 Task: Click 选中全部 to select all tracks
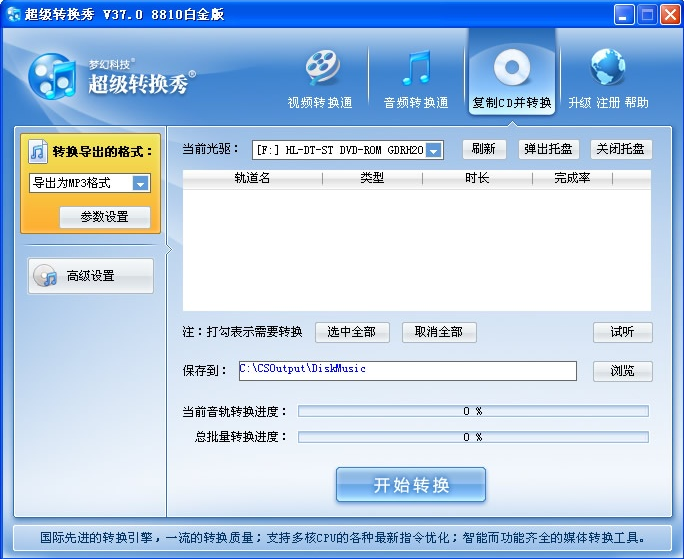click(352, 333)
